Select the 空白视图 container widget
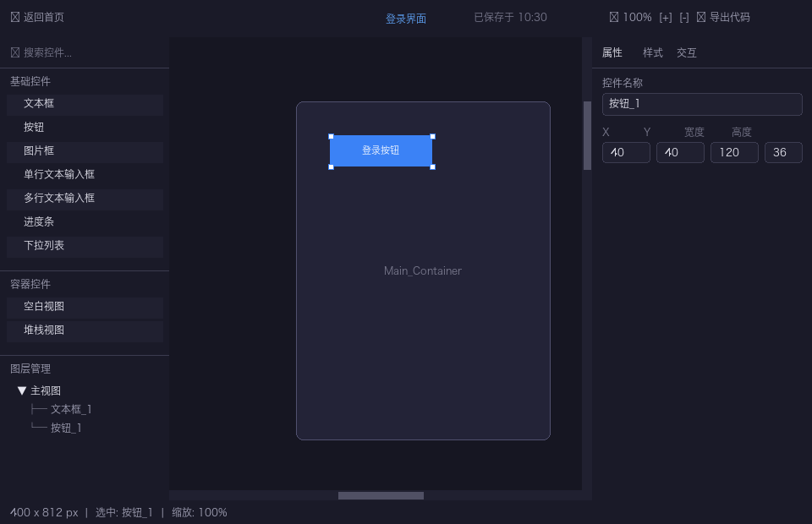The height and width of the screenshot is (524, 812). coord(85,307)
